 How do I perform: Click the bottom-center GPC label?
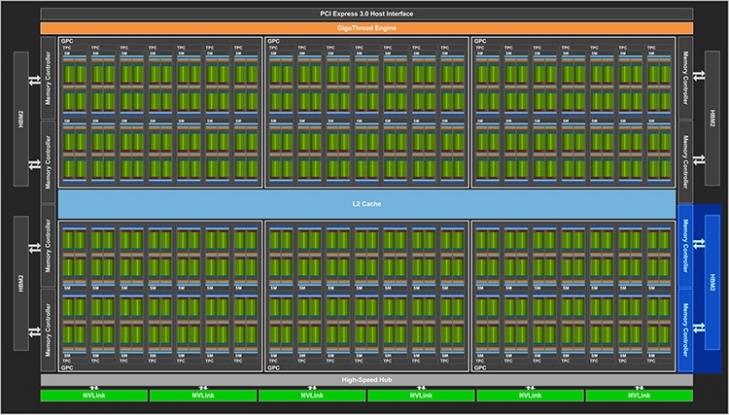tap(274, 367)
